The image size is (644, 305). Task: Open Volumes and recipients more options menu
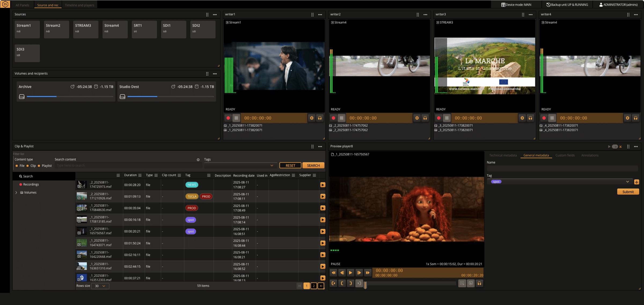(x=215, y=74)
